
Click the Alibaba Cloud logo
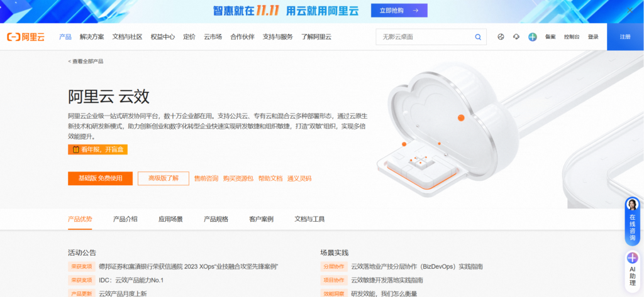point(26,37)
